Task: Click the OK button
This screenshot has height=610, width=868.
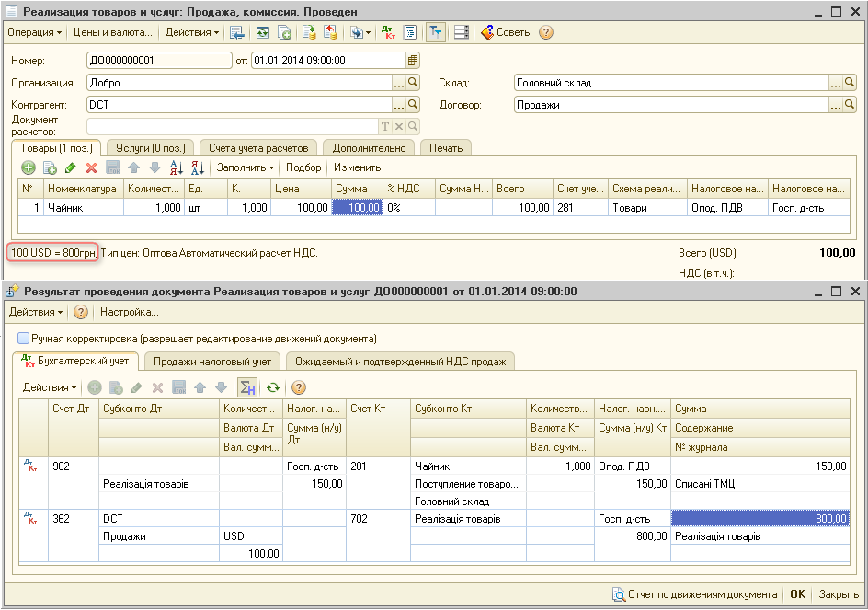Action: 798,594
